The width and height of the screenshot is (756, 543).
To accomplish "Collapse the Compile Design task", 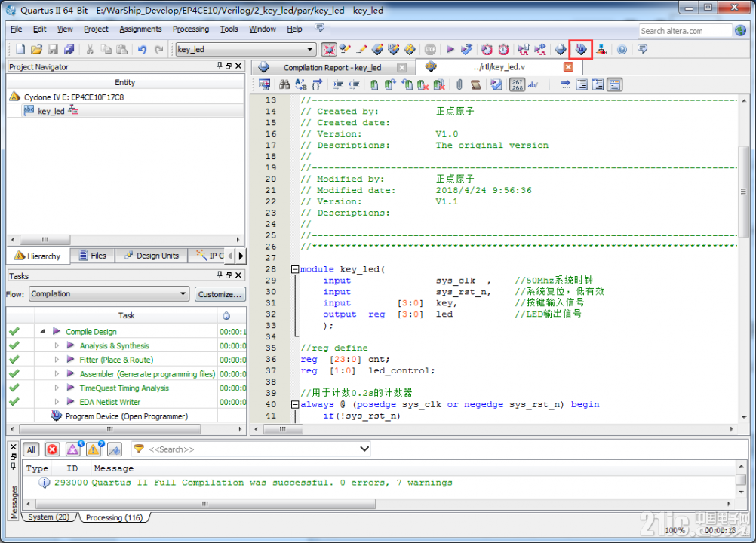I will coord(42,332).
